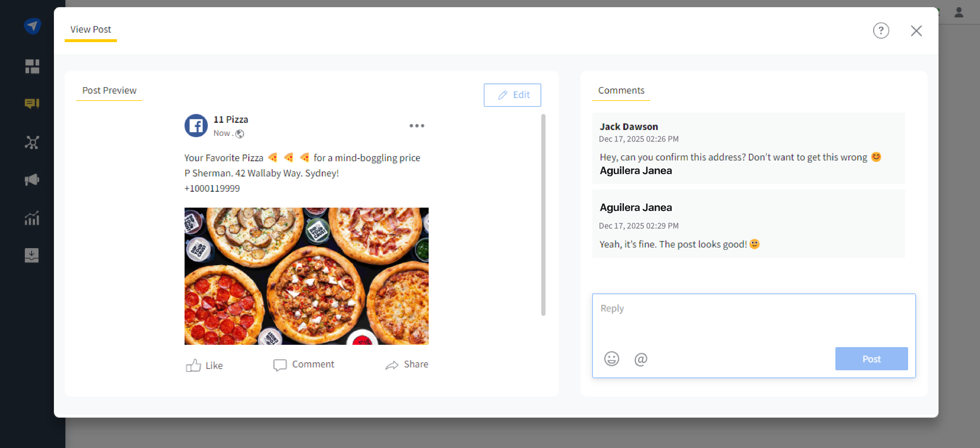The height and width of the screenshot is (448, 980).
Task: Open the emoji picker in reply box
Action: (612, 359)
